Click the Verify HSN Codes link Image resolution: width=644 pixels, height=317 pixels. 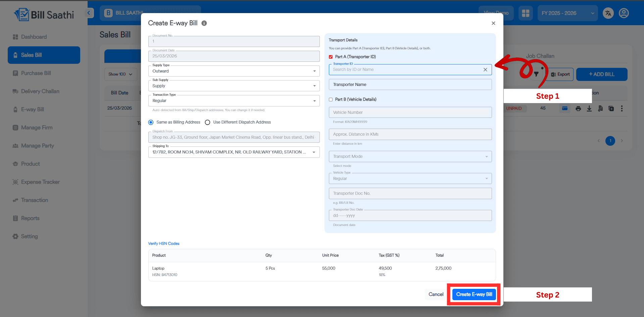click(164, 243)
